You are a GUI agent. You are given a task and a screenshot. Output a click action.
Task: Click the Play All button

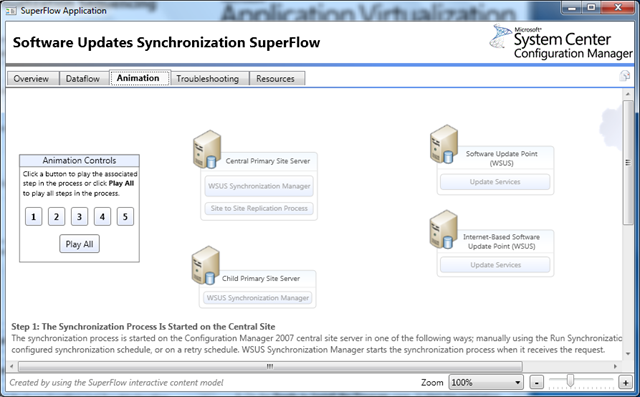(79, 244)
